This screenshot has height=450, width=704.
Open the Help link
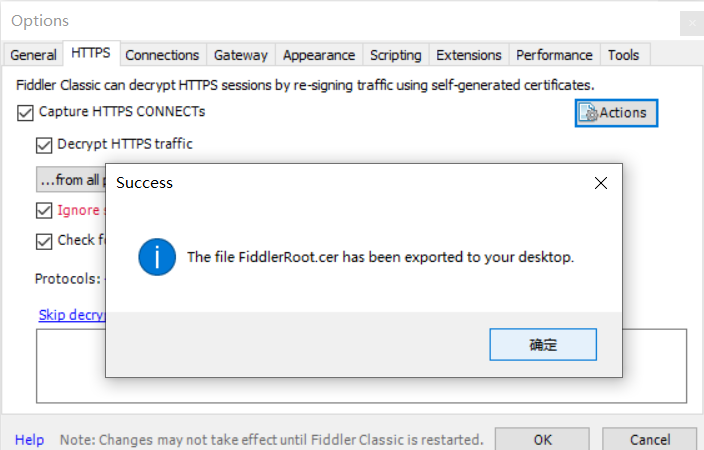pyautogui.click(x=29, y=440)
